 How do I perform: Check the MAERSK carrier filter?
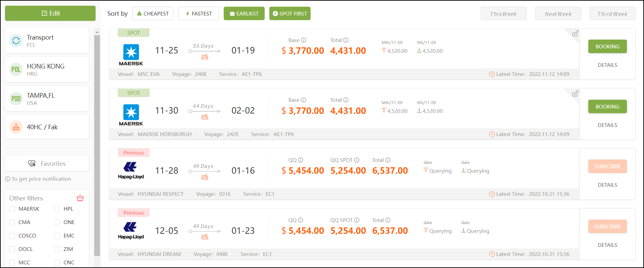[x=12, y=209]
